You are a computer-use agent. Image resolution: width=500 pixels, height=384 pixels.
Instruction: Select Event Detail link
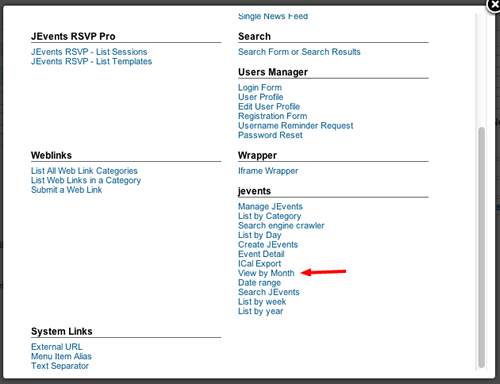[261, 254]
